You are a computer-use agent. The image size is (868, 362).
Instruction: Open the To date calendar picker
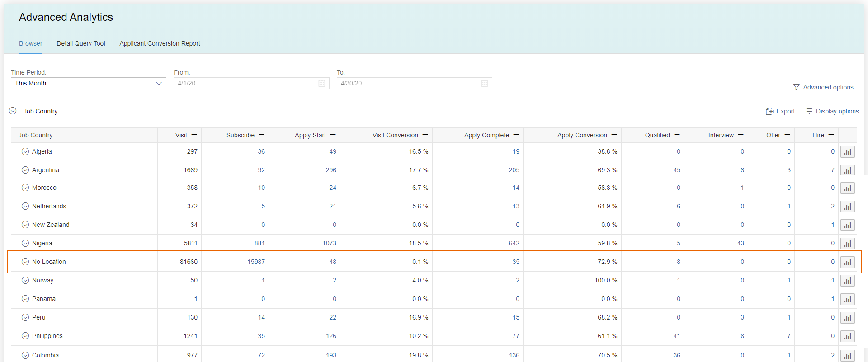pos(485,83)
